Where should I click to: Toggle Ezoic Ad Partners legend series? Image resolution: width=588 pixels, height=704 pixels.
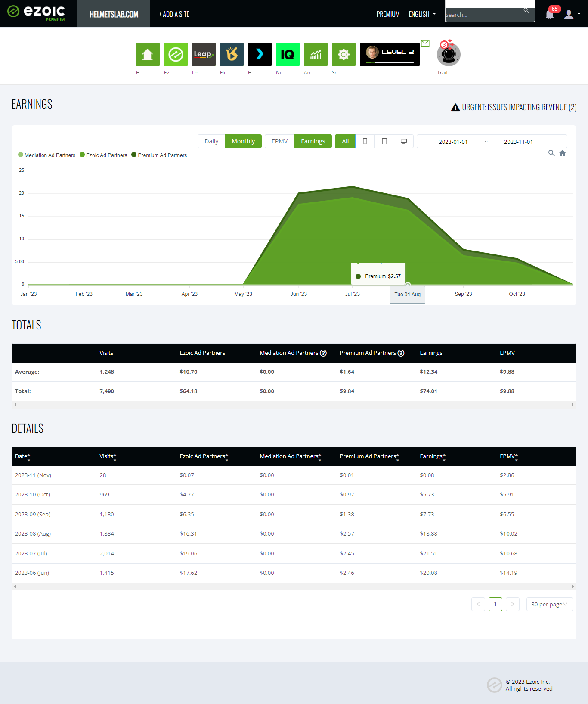pyautogui.click(x=103, y=155)
